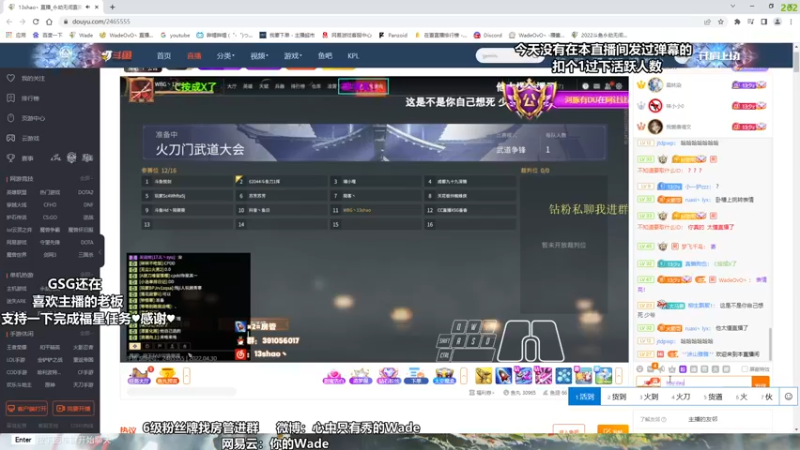The image size is (800, 450).
Task: Click the Douyu logo in site header
Action: click(x=117, y=55)
